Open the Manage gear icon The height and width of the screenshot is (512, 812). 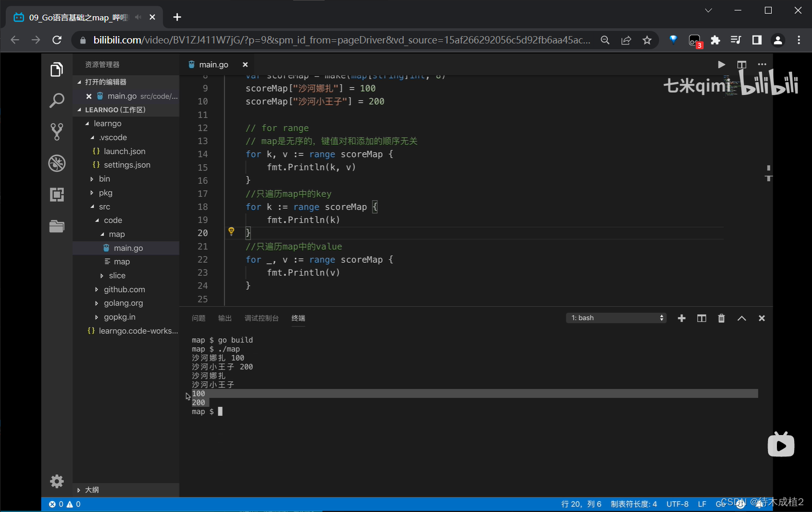click(57, 481)
